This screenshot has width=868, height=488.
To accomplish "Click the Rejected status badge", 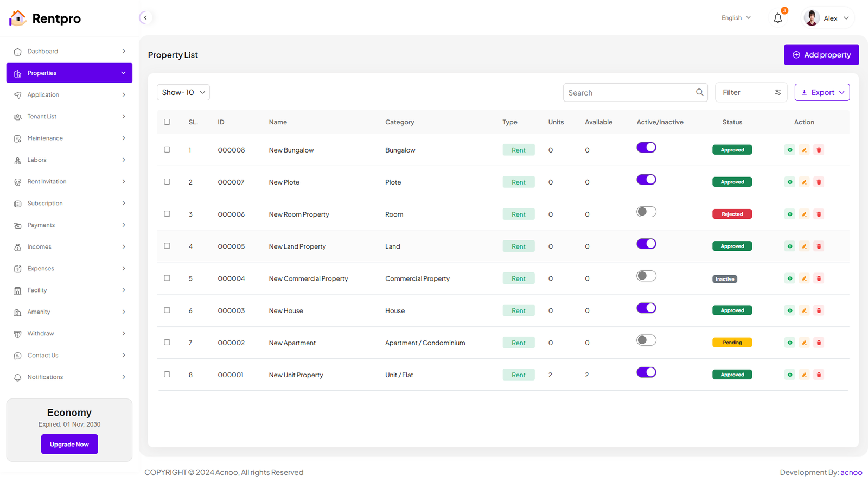I will (732, 214).
